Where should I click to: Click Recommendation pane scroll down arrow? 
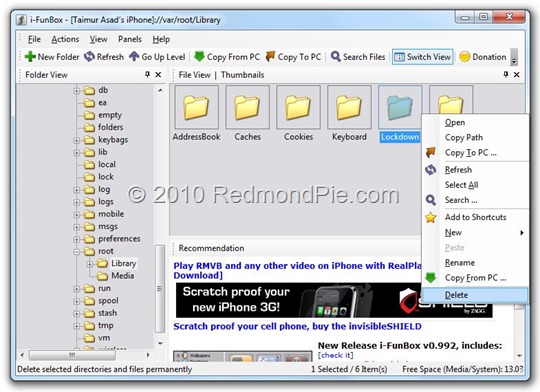(x=519, y=355)
